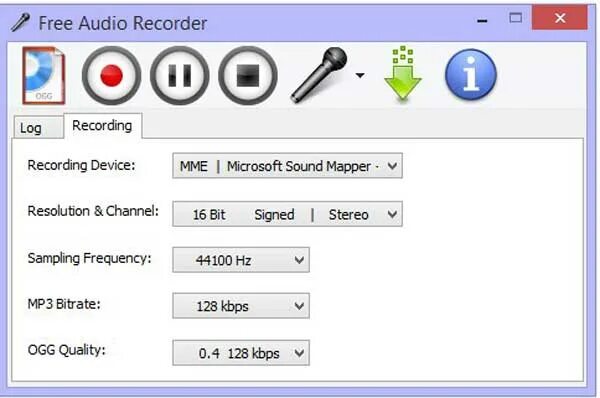Expand the Resolution & Channel dropdown
This screenshot has width=600, height=398.
[x=287, y=214]
